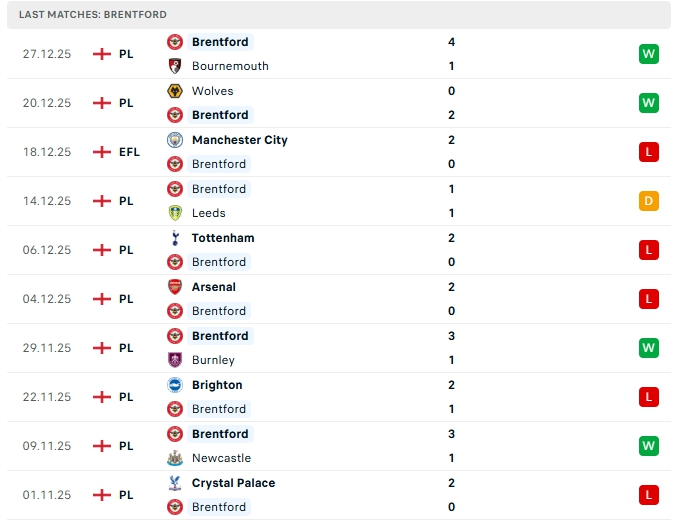Click the Wolves club crest icon
This screenshot has width=683, height=522.
coord(175,91)
